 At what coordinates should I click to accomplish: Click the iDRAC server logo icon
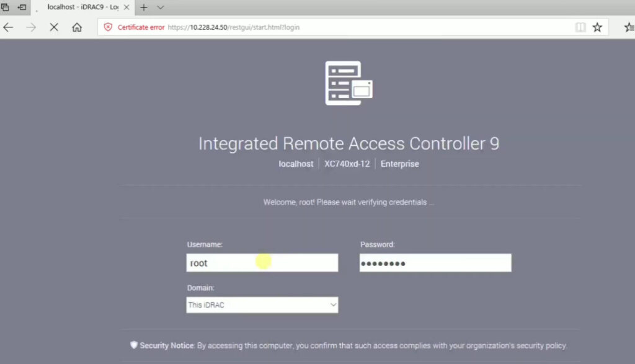pos(349,83)
